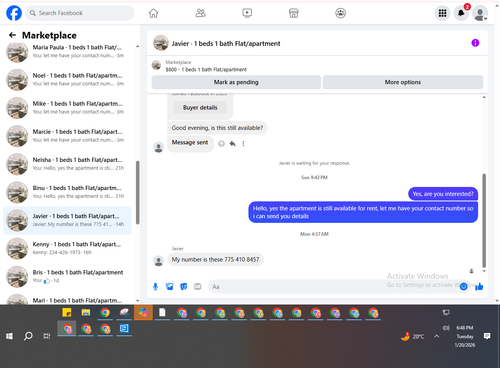Screen dimensions: 500x368
Task: Open Buyer details button
Action: [200, 107]
